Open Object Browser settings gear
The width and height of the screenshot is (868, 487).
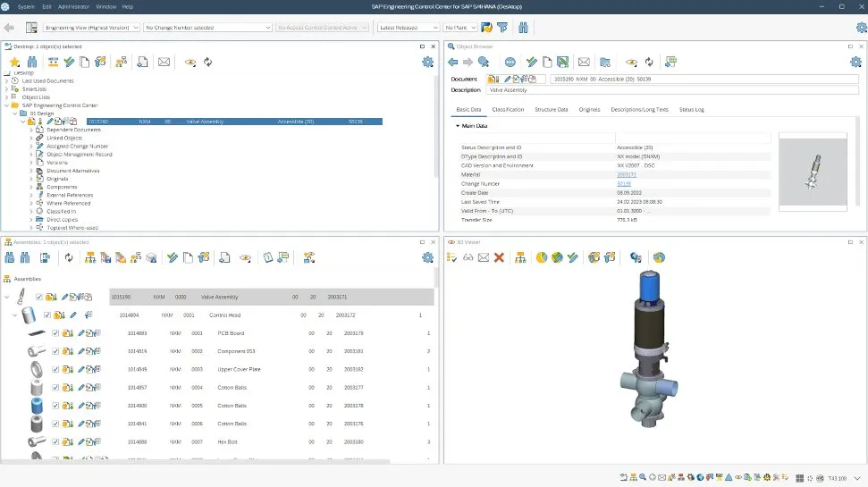click(x=855, y=62)
